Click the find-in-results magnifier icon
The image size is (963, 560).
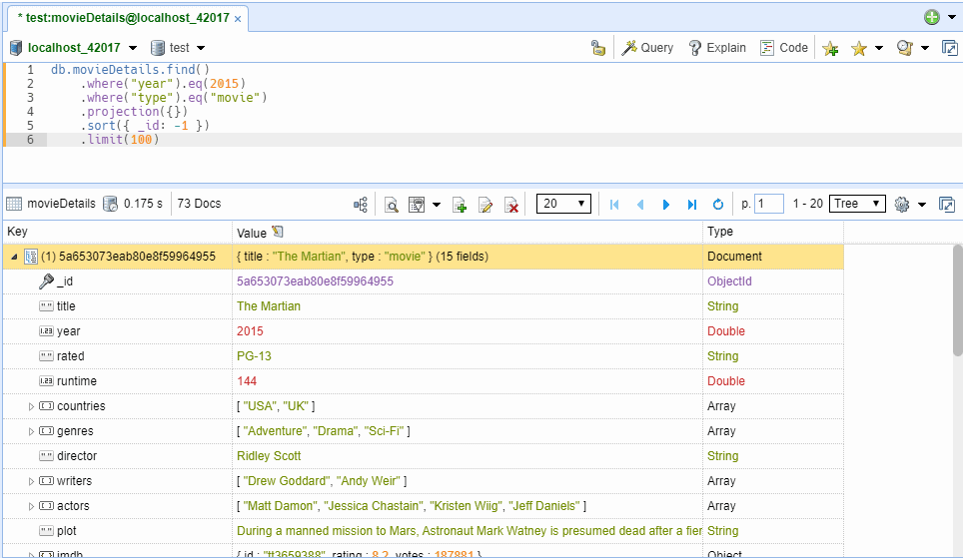click(392, 205)
